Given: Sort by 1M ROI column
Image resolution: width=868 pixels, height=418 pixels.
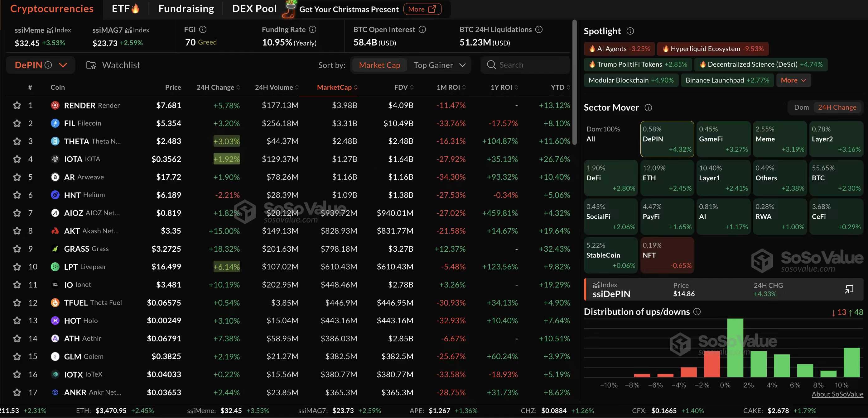Looking at the screenshot, I should point(451,87).
